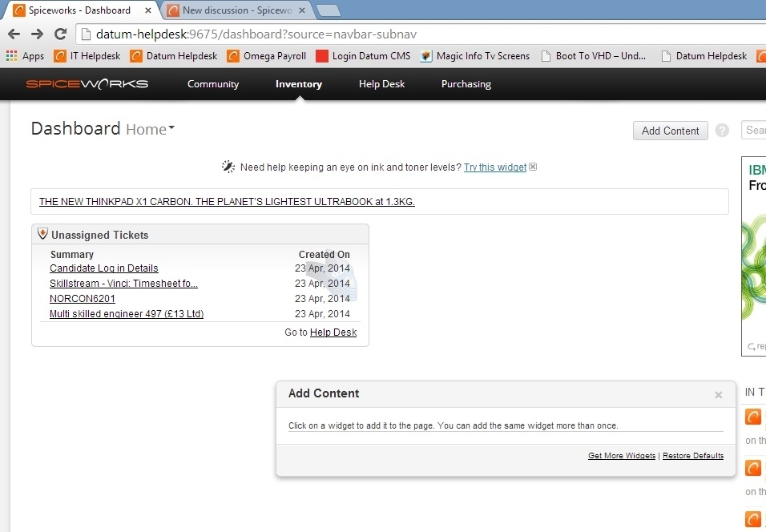Click the orange IT Helpdesk bookmark favicon
Screen dimensions: 766x532
(60, 56)
